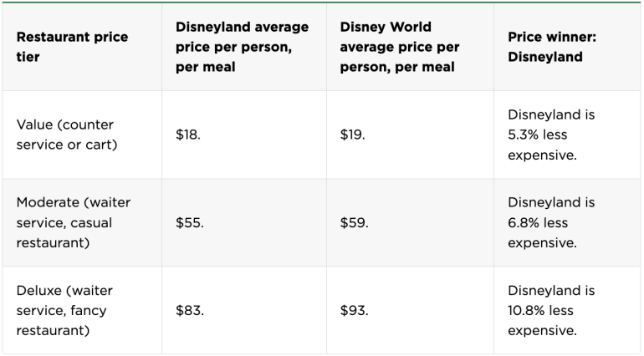Click the $93 Disney World deluxe price
This screenshot has width=644, height=356.
[354, 311]
